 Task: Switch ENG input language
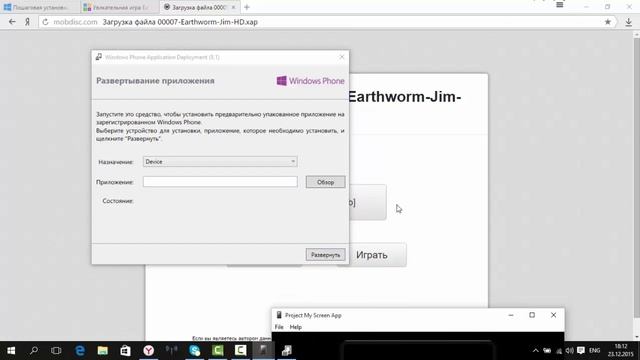(x=595, y=351)
